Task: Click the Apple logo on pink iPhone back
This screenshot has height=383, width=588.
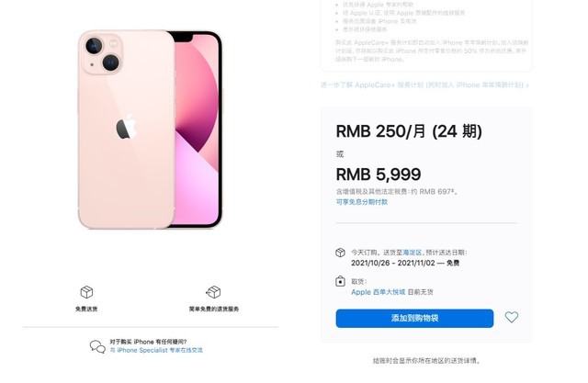Action: tap(127, 127)
